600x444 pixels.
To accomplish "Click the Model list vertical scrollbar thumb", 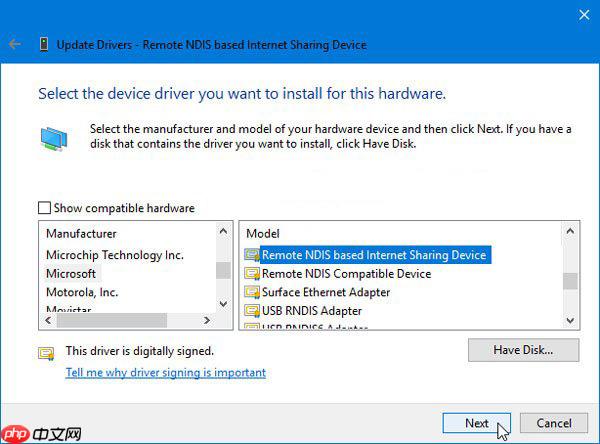I will click(x=570, y=281).
